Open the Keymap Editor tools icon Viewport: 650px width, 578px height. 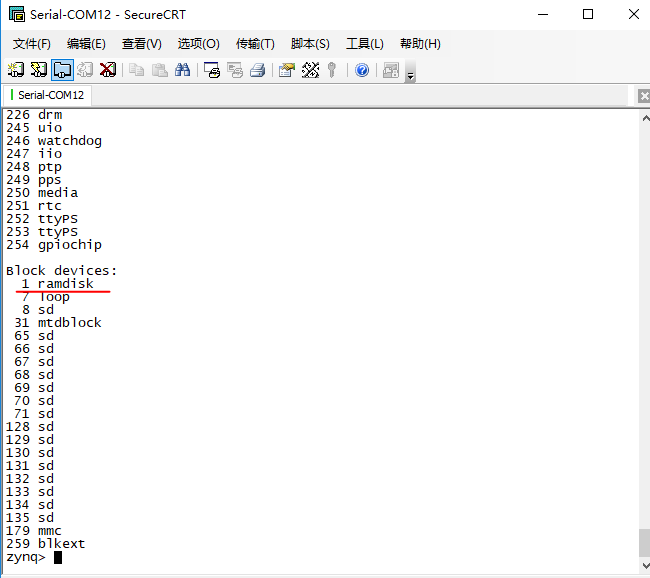coord(310,70)
